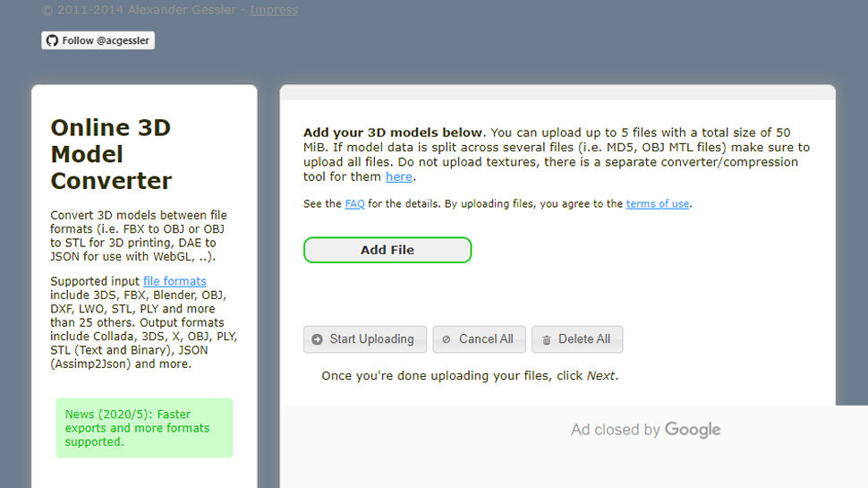Image resolution: width=868 pixels, height=488 pixels.
Task: Open the FAQ link
Action: (354, 204)
